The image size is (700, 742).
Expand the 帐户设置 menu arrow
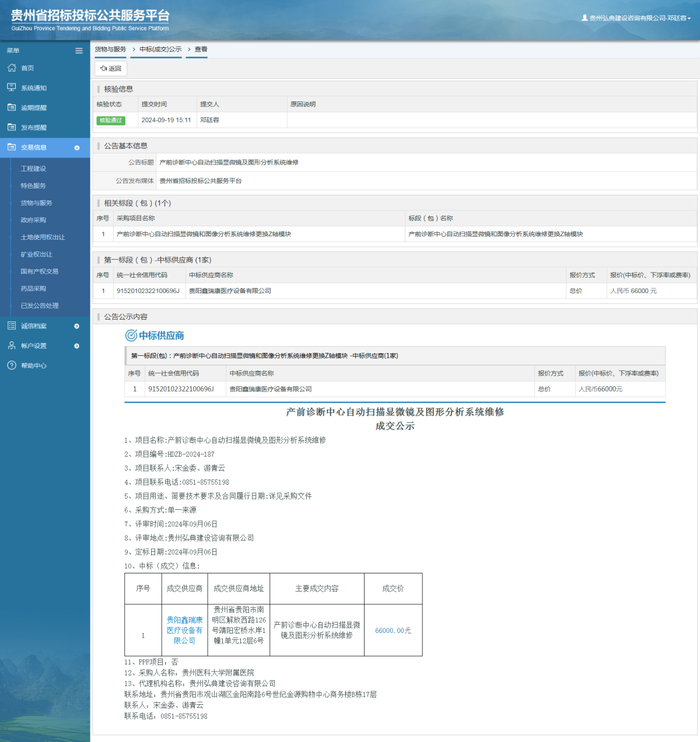pyautogui.click(x=76, y=346)
